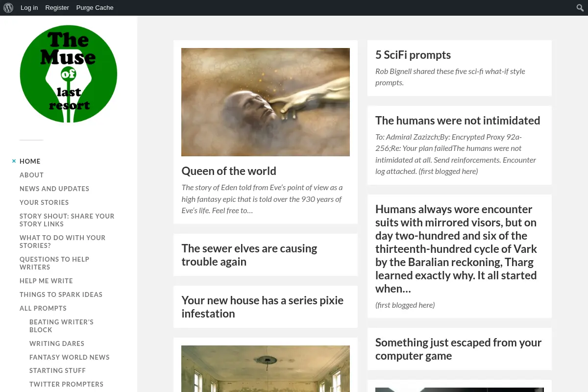Click Something just escaped from your computer game
The height and width of the screenshot is (392, 588).
[x=459, y=349]
